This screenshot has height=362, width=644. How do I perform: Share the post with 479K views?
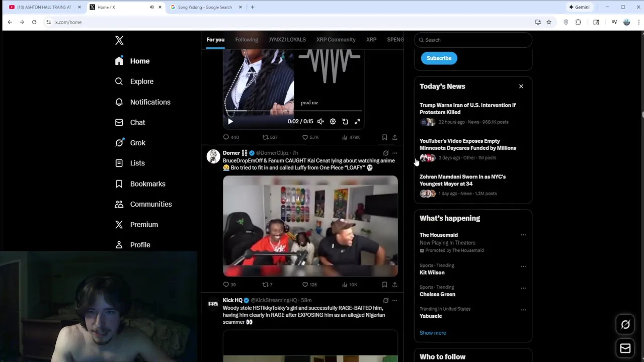394,137
